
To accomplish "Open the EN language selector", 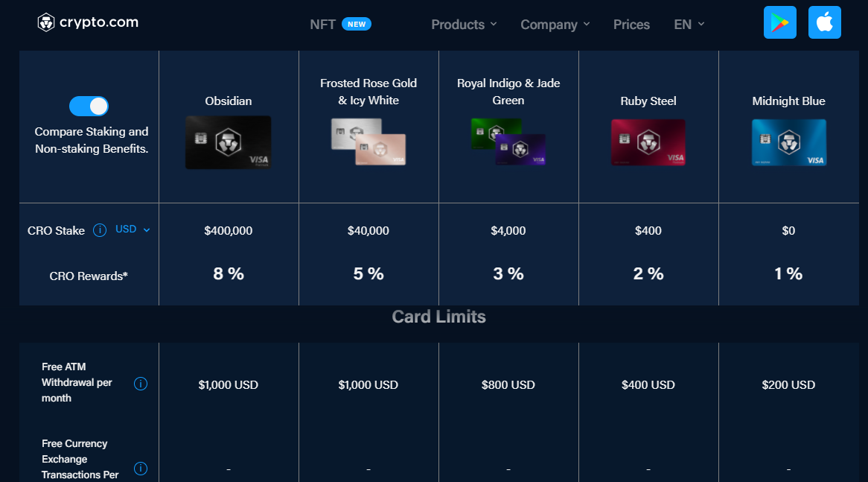I will click(x=689, y=25).
